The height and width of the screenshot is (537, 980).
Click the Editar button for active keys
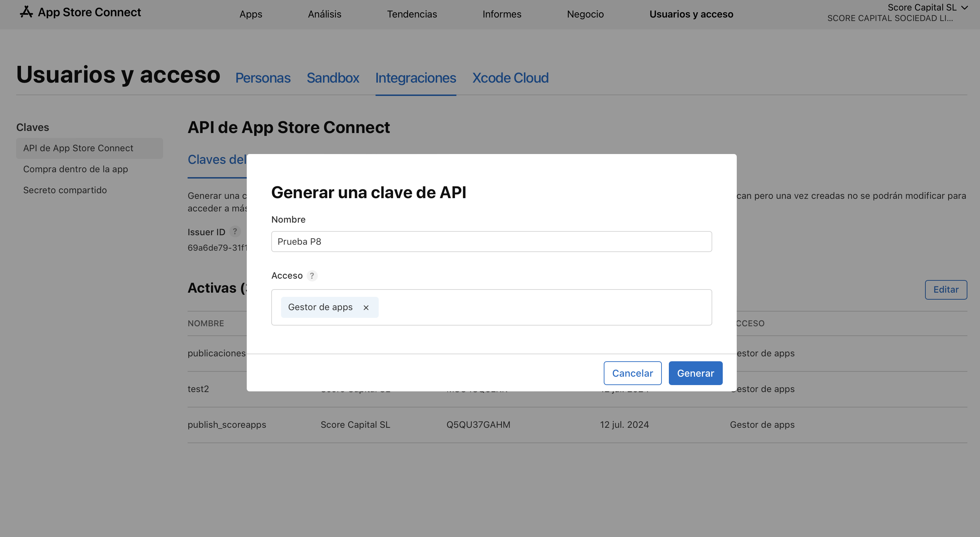click(x=946, y=290)
